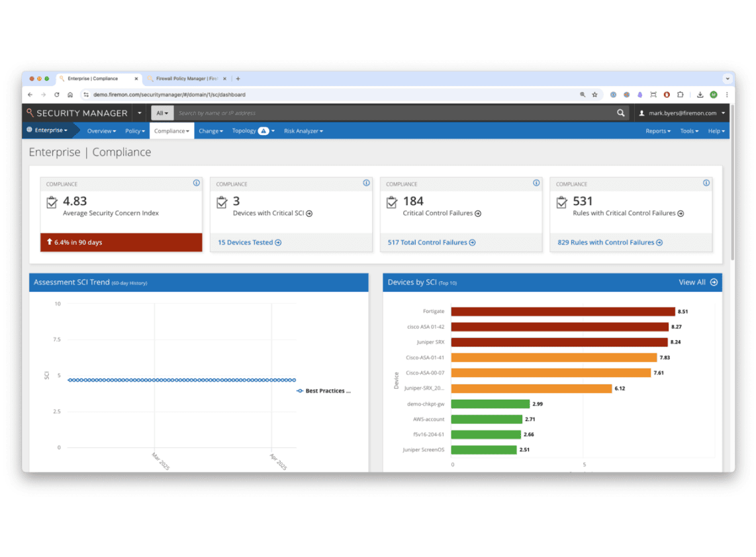Click the Security Manager logo icon
This screenshot has width=756, height=557.
point(30,112)
